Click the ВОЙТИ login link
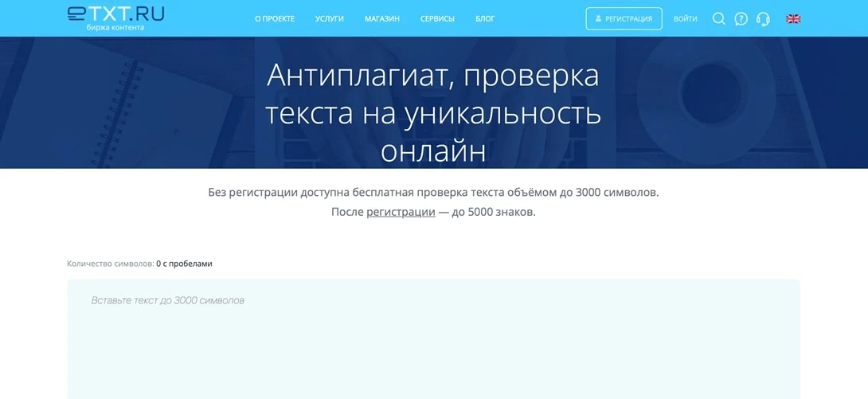The width and height of the screenshot is (868, 399). 685,18
